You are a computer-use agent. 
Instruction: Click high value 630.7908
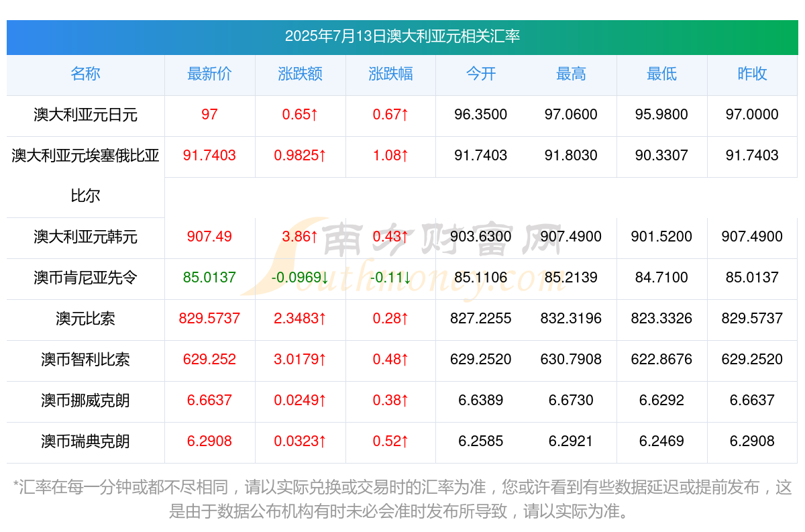[571, 360]
